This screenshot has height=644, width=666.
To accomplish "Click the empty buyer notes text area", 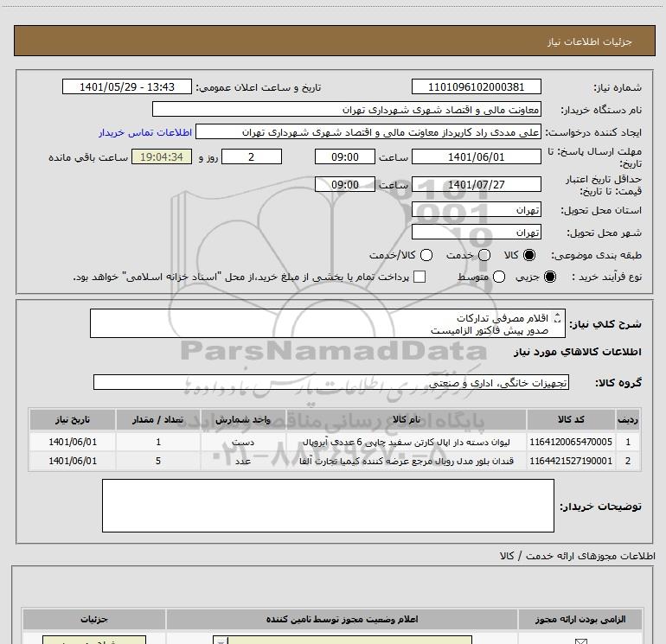I will [328, 505].
